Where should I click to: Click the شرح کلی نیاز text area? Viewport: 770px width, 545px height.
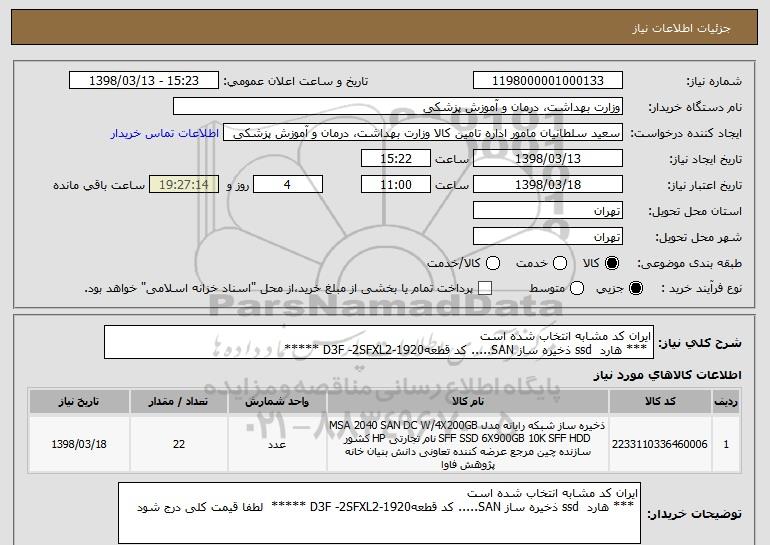pyautogui.click(x=379, y=342)
